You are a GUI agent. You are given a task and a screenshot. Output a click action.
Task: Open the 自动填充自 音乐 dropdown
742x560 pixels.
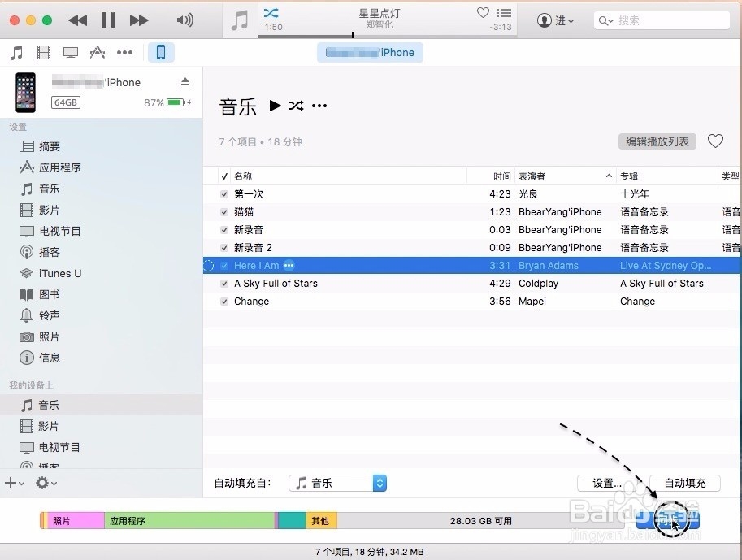(x=338, y=483)
